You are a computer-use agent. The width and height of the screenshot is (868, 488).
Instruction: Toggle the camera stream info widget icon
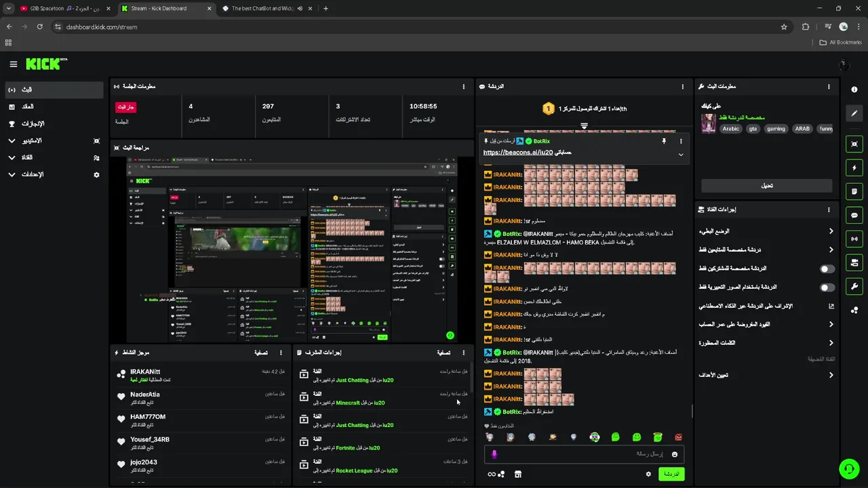pyautogui.click(x=854, y=262)
